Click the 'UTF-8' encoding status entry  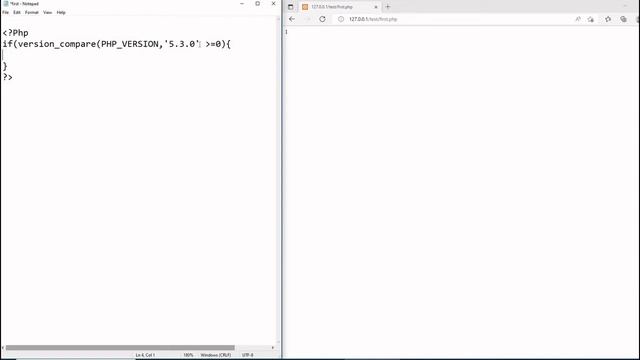coord(247,355)
